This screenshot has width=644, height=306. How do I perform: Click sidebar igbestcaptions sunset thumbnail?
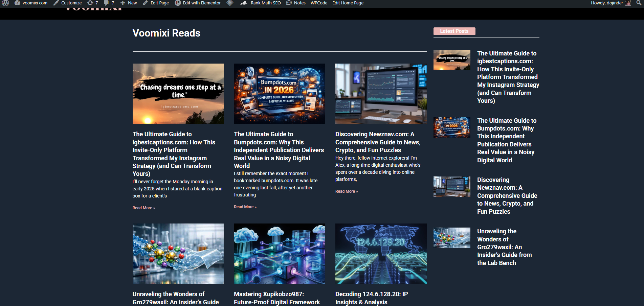(452, 60)
